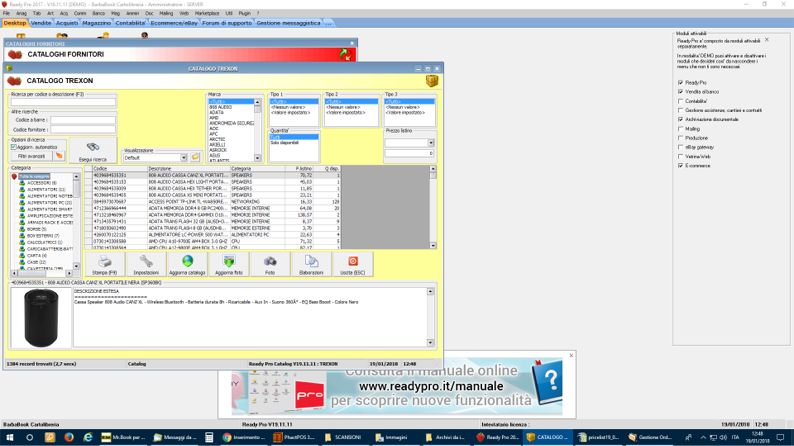794x446 pixels.
Task: Run search with Esegui ricerca binoculars
Action: click(x=93, y=151)
